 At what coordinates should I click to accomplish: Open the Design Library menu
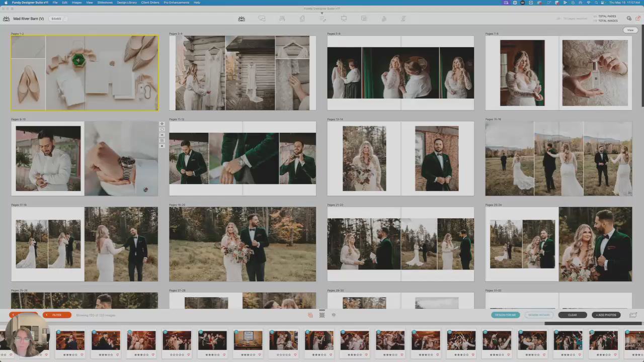(x=127, y=3)
